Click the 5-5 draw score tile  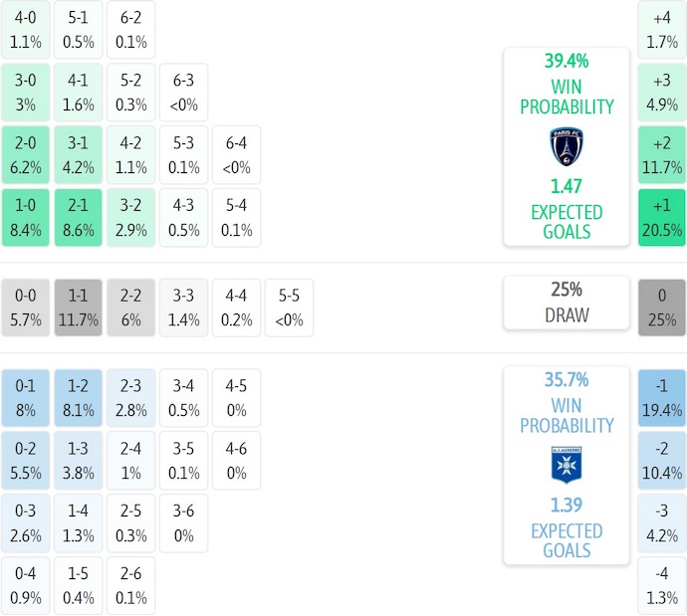pyautogui.click(x=290, y=308)
